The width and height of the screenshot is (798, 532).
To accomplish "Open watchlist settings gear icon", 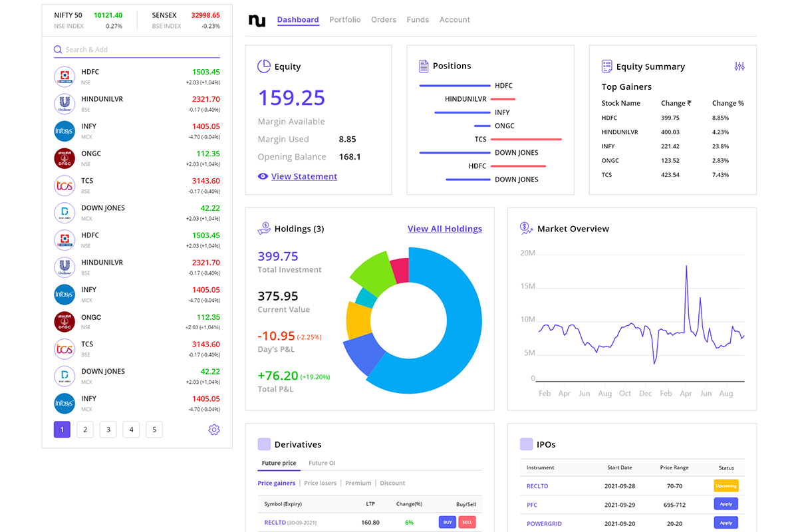I will point(214,430).
